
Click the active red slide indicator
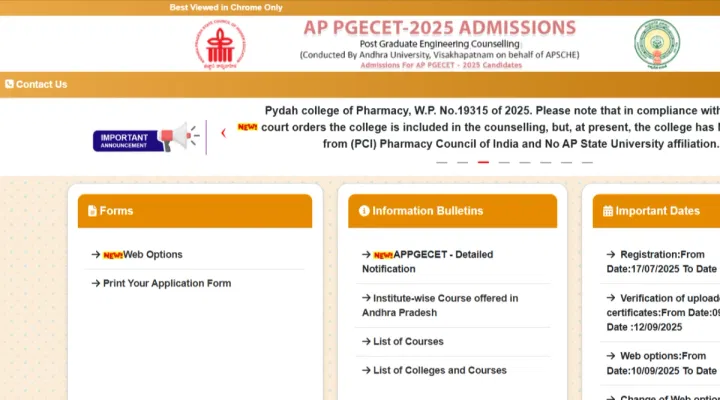tap(484, 162)
